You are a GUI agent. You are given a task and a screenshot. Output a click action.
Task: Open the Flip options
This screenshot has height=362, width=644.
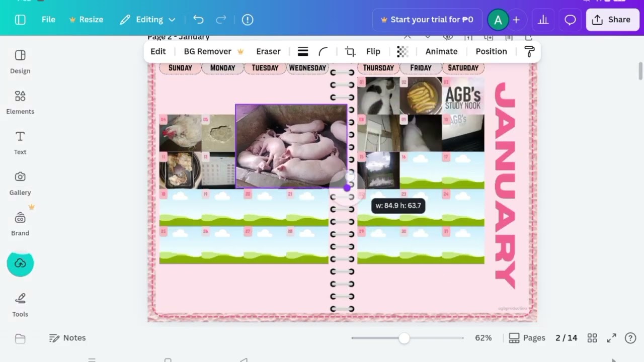[373, 51]
